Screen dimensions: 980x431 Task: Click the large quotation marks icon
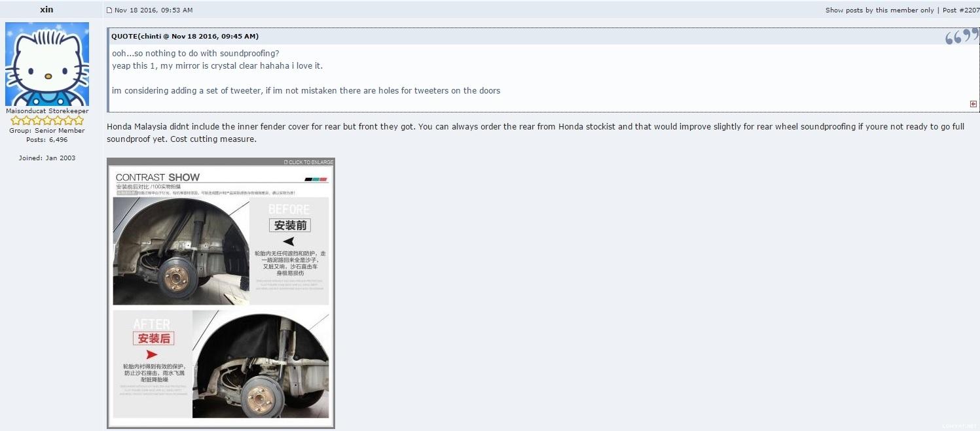961,37
